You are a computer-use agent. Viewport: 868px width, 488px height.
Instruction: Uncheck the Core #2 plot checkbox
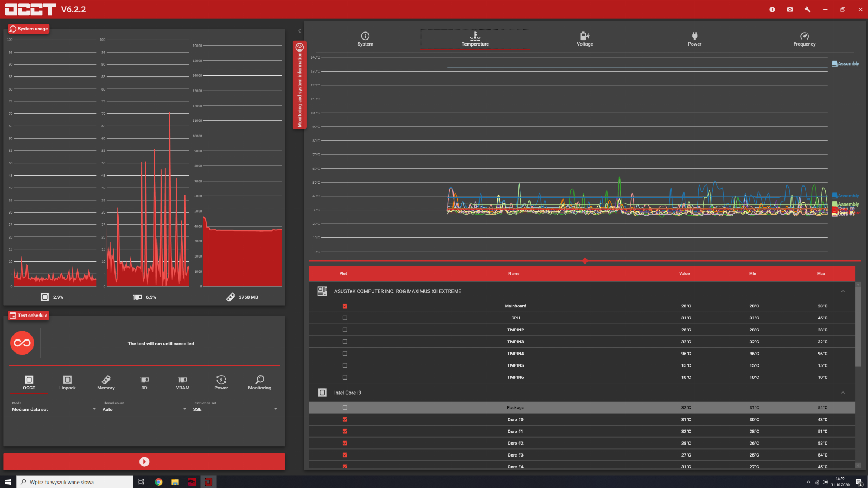[x=345, y=443]
